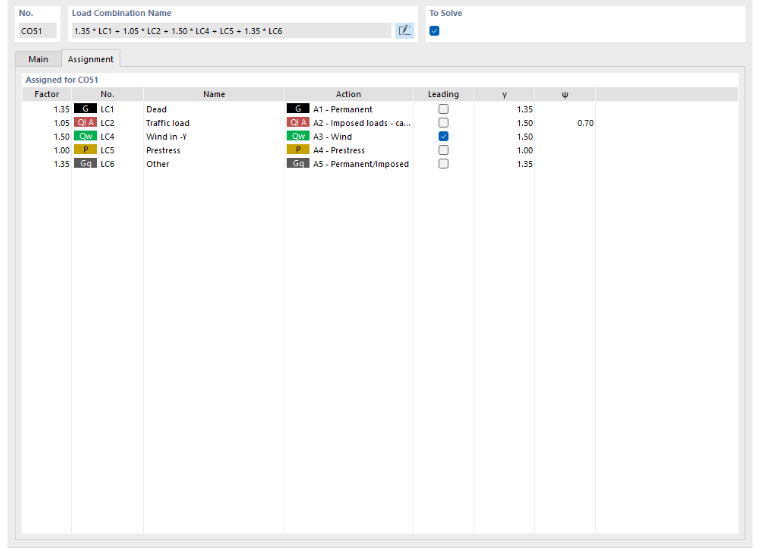
Task: Click the LC5 number cell
Action: click(107, 150)
